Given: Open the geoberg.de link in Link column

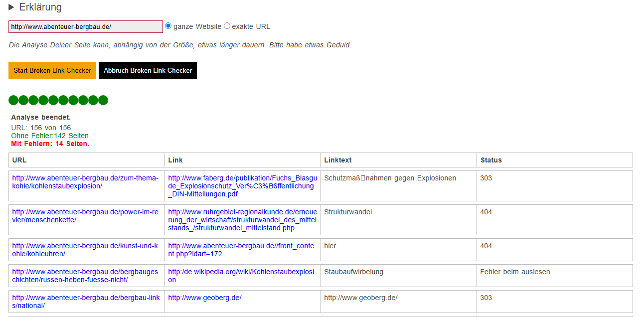Looking at the screenshot, I should [205, 298].
